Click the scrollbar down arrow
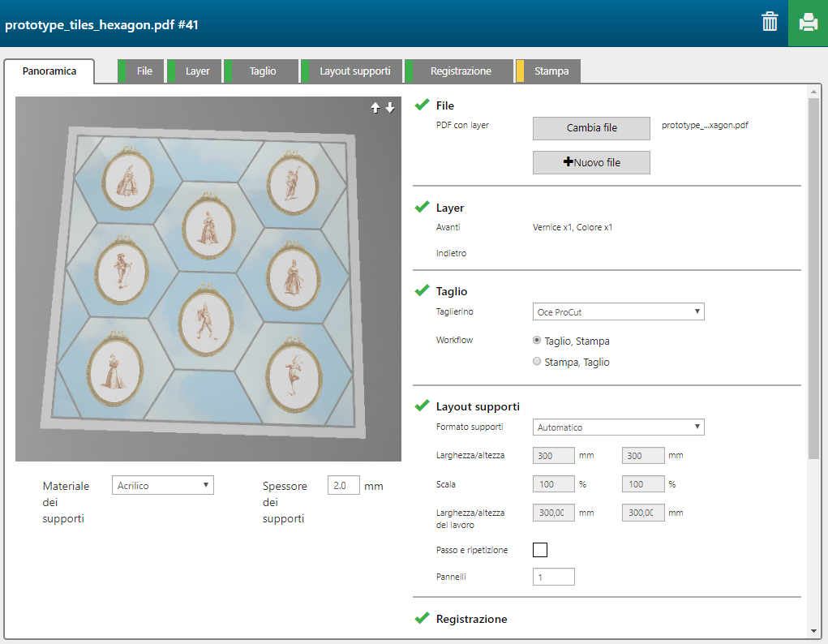This screenshot has width=828, height=644. coord(813,631)
